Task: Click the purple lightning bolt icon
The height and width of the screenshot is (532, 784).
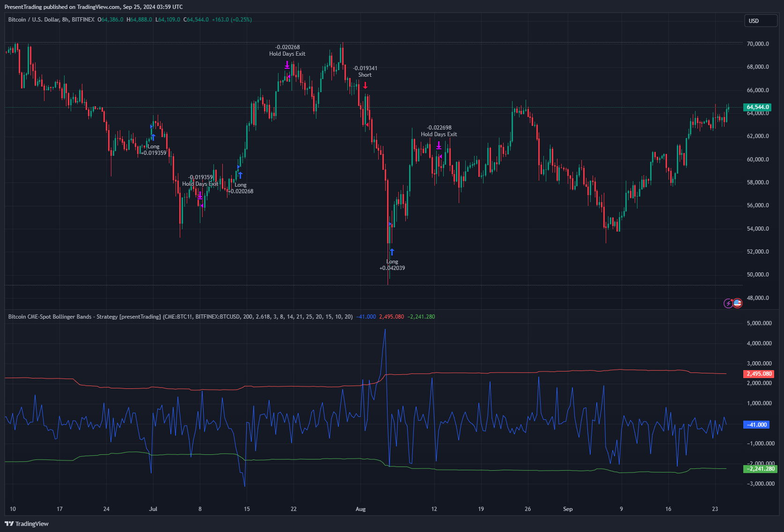Action: (728, 303)
